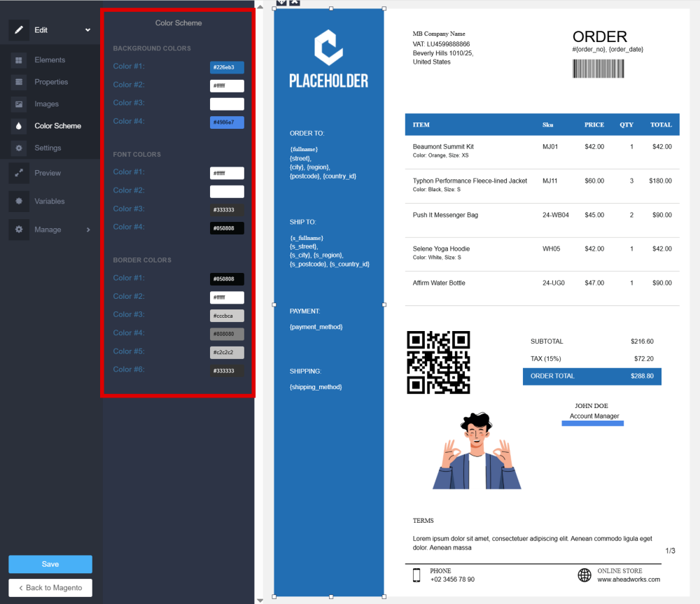Select the PLACEHOLDER logo image
The width and height of the screenshot is (700, 604).
click(x=328, y=59)
